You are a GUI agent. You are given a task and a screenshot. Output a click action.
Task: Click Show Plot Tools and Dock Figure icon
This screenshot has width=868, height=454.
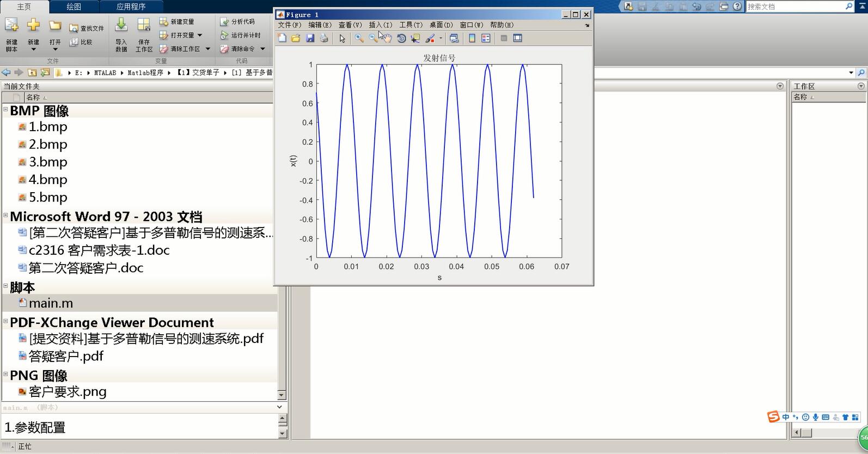pos(518,38)
